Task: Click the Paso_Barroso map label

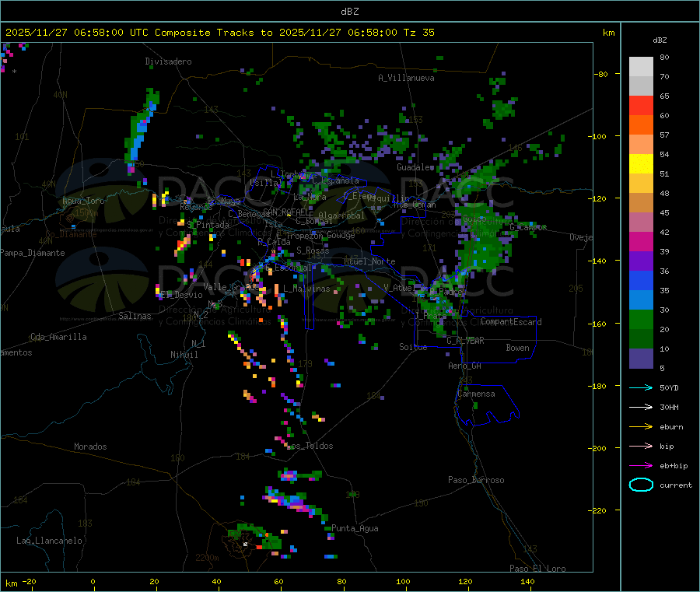Action: pos(476,480)
